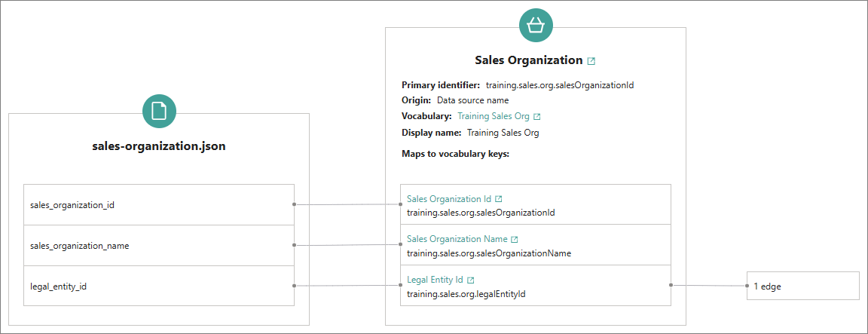Open external link icon beside Sales Organization Name
Viewport: 868px width, 334px height.
[x=515, y=239]
